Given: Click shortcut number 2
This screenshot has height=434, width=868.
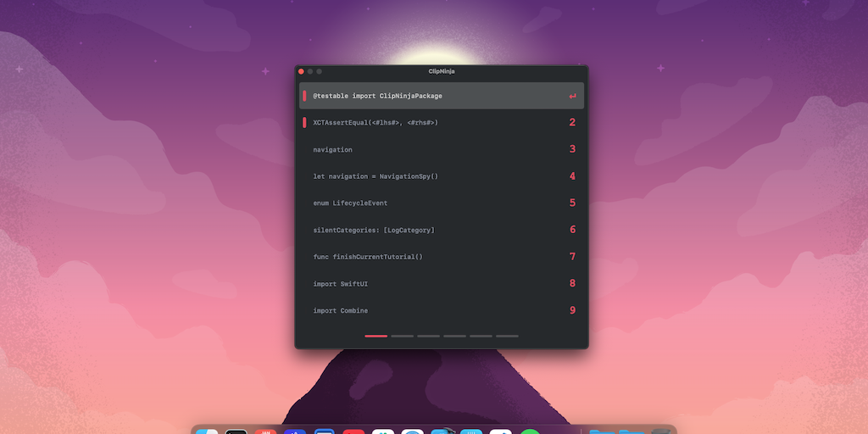Looking at the screenshot, I should (x=572, y=122).
